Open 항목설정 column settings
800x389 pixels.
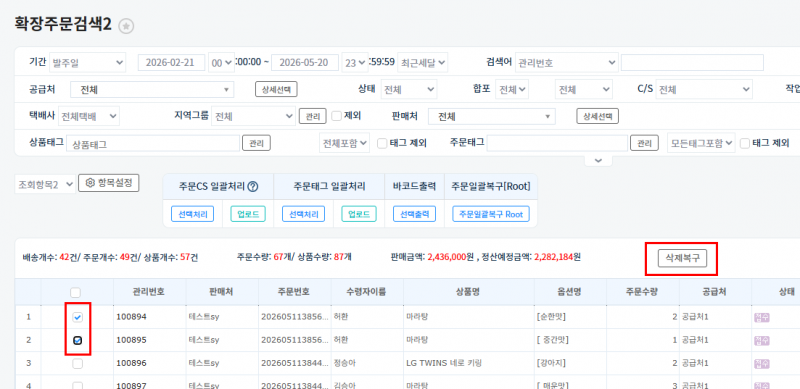[109, 183]
